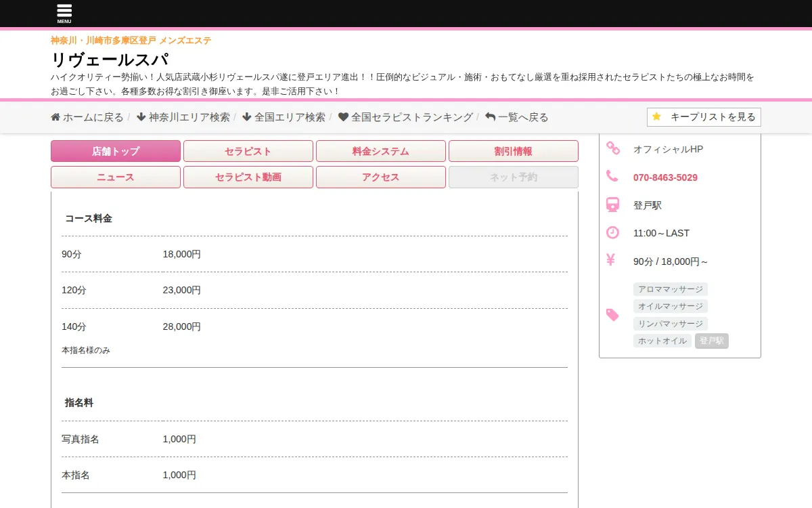Open the セラピスト動画 tab
The image size is (812, 508).
pyautogui.click(x=248, y=177)
